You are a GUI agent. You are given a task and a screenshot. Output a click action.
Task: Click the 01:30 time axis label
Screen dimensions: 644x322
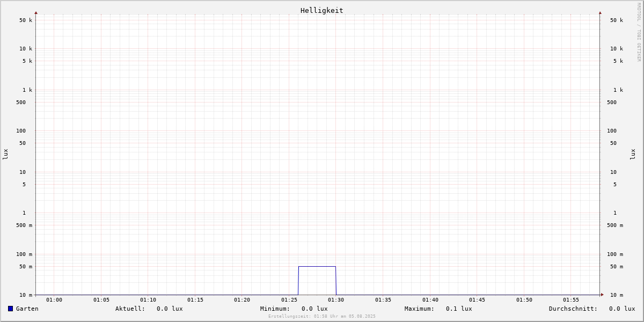[x=336, y=300]
